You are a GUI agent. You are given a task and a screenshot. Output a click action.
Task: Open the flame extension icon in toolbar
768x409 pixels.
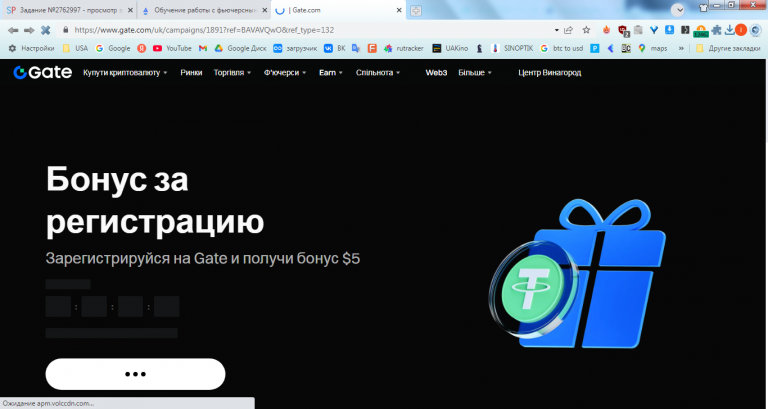click(x=606, y=30)
